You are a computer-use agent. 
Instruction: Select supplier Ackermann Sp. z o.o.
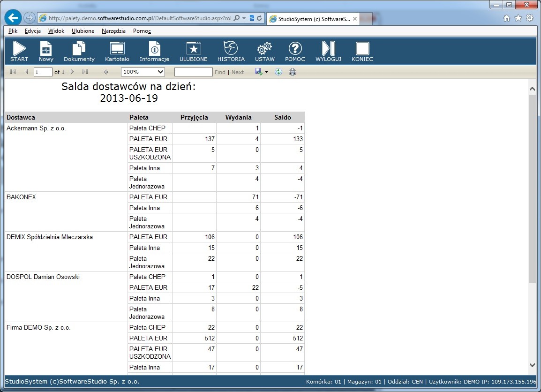[36, 128]
